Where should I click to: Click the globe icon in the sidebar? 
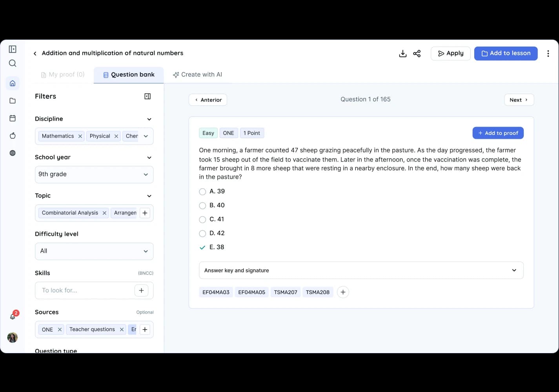pos(13,153)
